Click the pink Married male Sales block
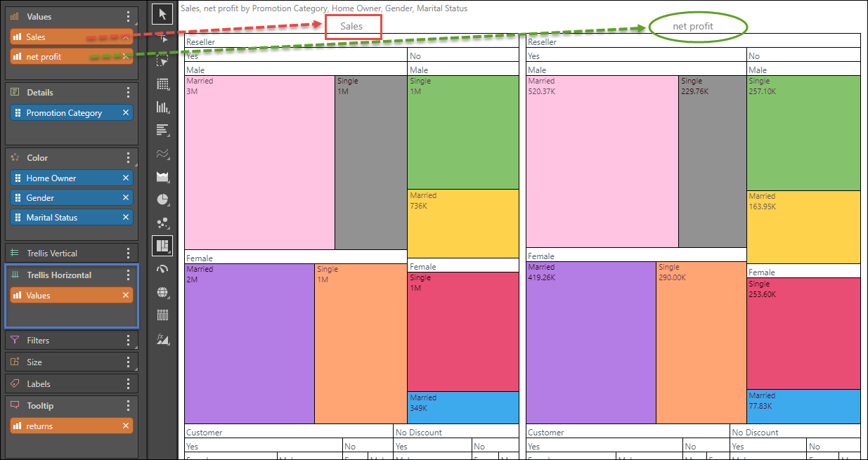The image size is (868, 460). (x=259, y=162)
